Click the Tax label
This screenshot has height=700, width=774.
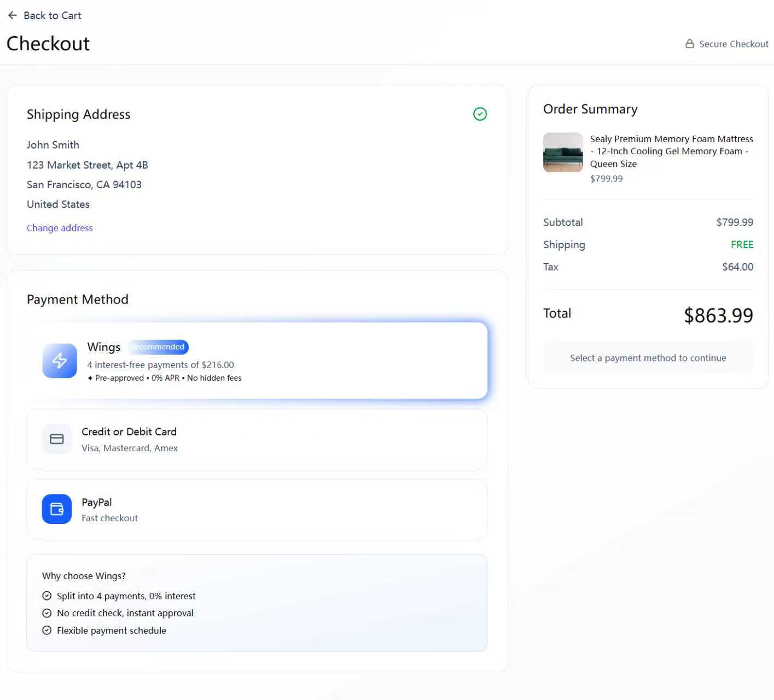point(550,267)
